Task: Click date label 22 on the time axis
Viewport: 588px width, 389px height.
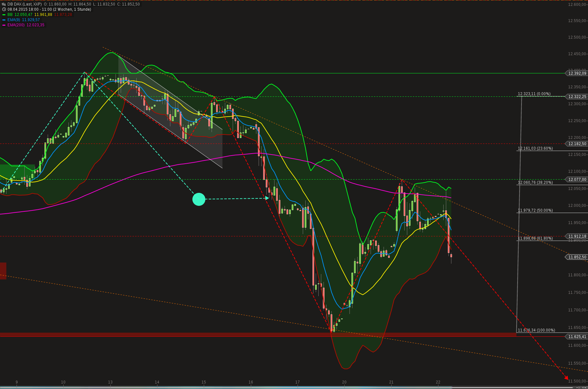Action: (438, 382)
